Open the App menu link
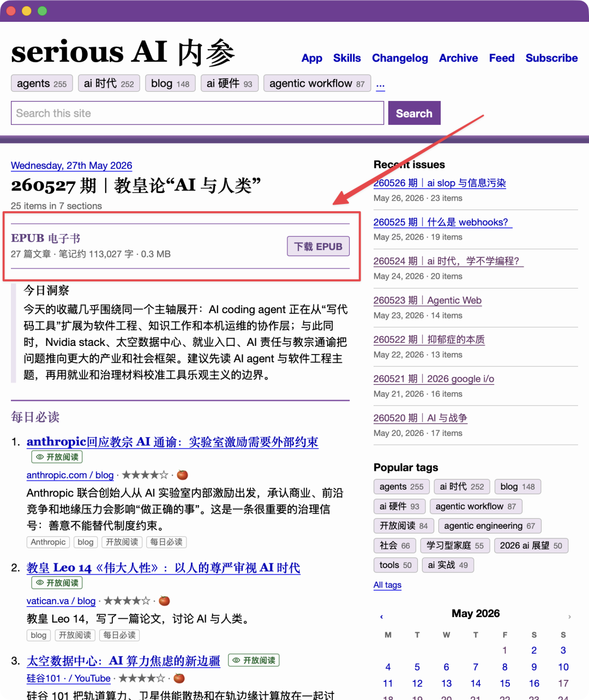The image size is (589, 700). tap(312, 58)
